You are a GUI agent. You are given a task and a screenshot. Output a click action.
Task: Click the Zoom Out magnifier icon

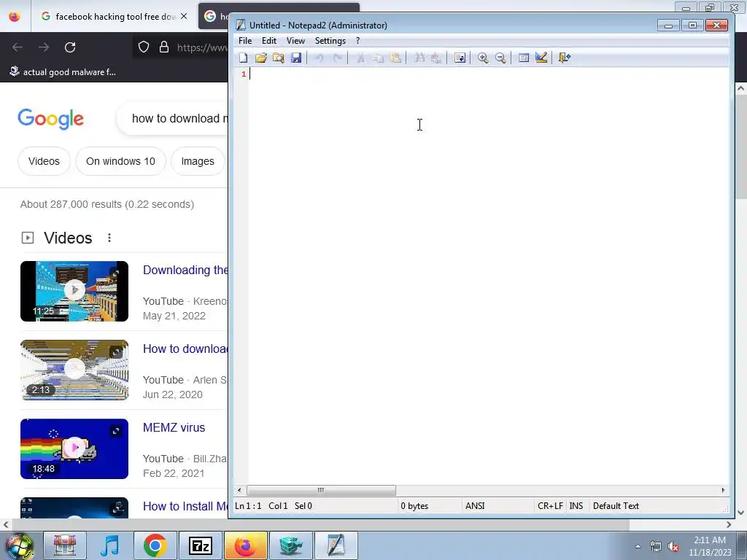click(x=500, y=58)
